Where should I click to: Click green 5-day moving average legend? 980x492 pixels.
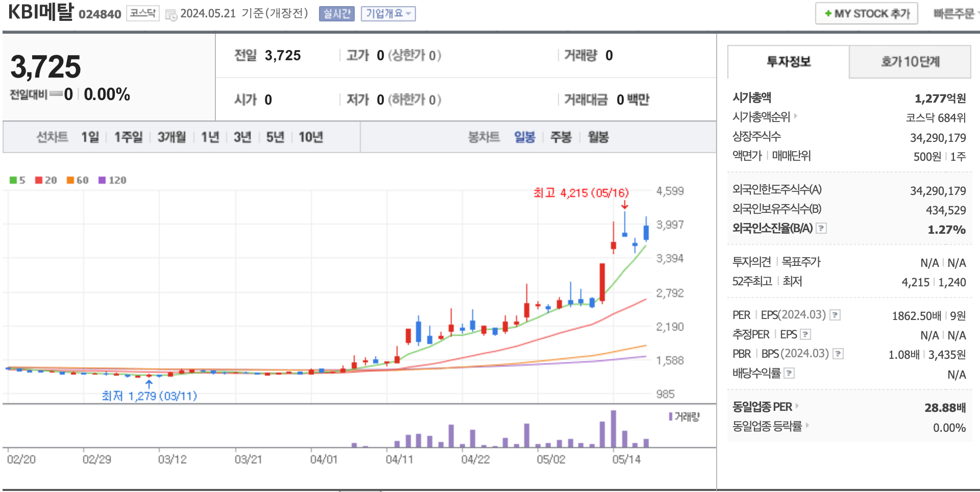point(17,180)
